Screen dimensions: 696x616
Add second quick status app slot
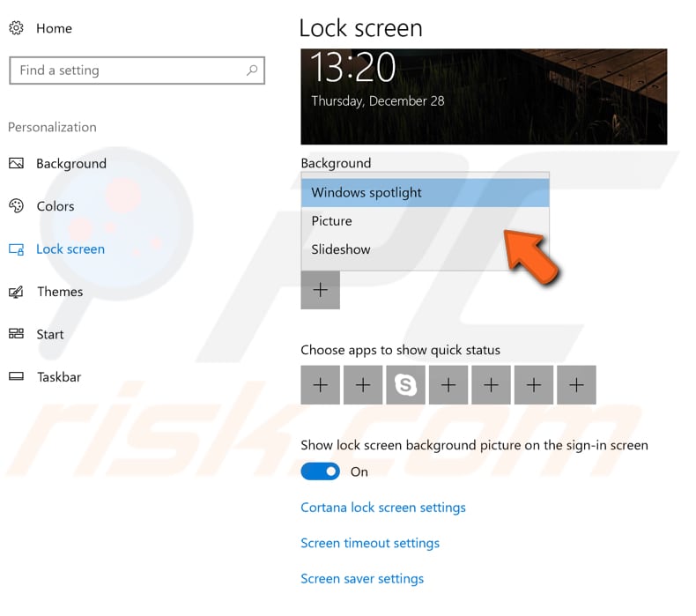(x=363, y=384)
